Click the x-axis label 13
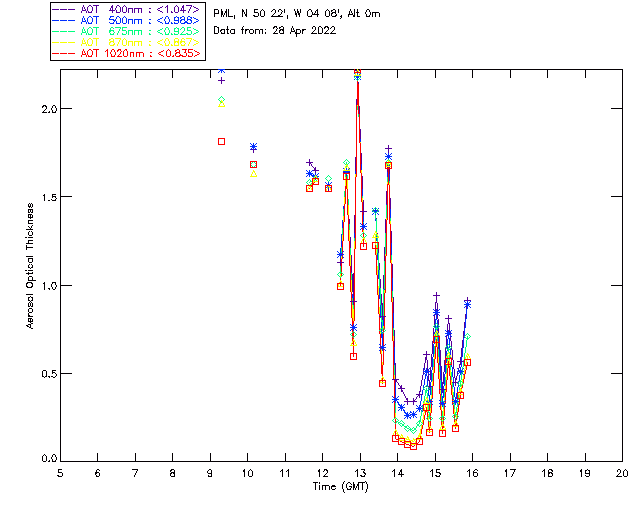The image size is (640, 512). coord(360,473)
